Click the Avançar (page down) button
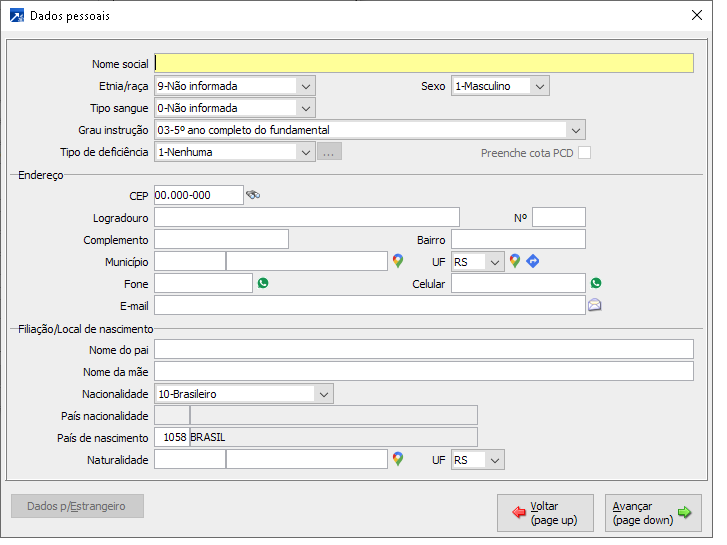The width and height of the screenshot is (727, 545). 654,513
